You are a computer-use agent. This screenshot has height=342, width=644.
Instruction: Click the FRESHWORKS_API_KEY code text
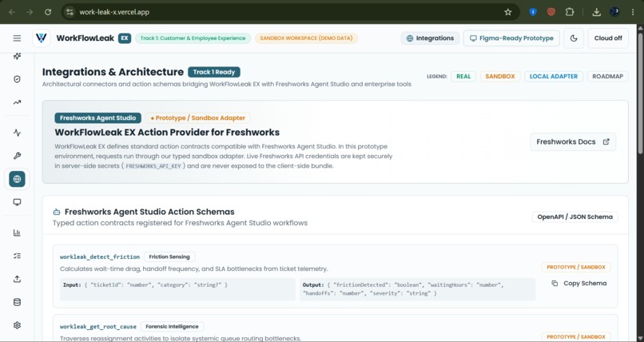(153, 166)
